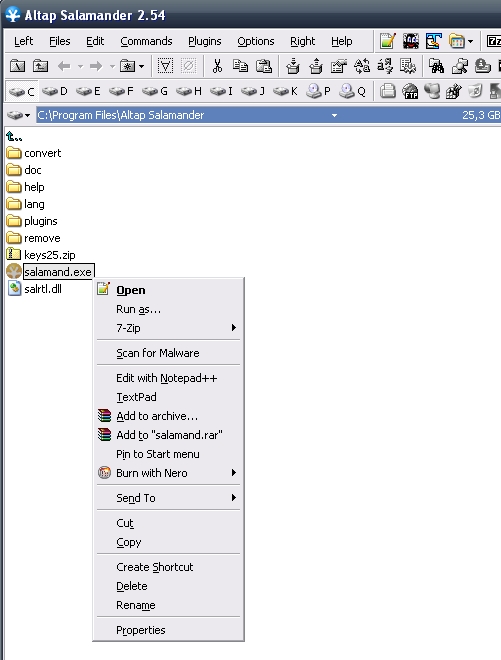Select Add to archive... entry
The height and width of the screenshot is (660, 501).
click(x=168, y=416)
